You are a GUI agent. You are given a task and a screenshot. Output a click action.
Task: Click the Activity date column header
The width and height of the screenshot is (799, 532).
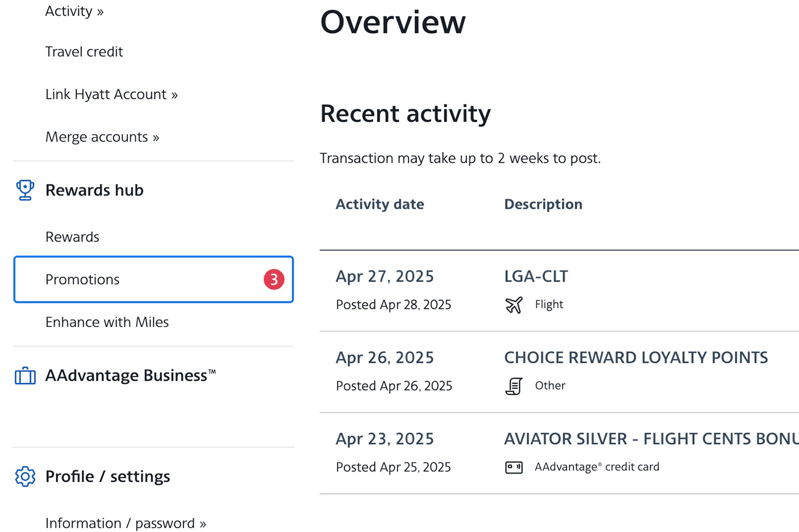(x=380, y=204)
